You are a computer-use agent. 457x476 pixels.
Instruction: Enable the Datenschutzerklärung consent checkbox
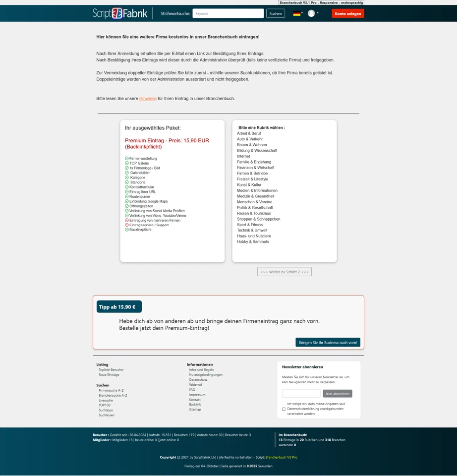coord(284,409)
